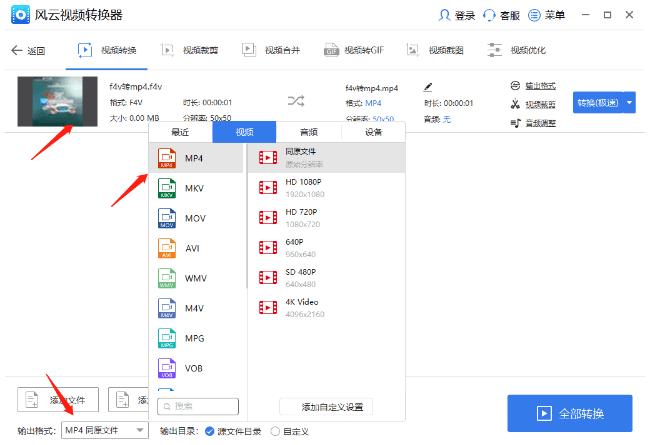Viewport: 649px width, 445px height.
Task: Choose M4V format icon
Action: pyautogui.click(x=167, y=308)
